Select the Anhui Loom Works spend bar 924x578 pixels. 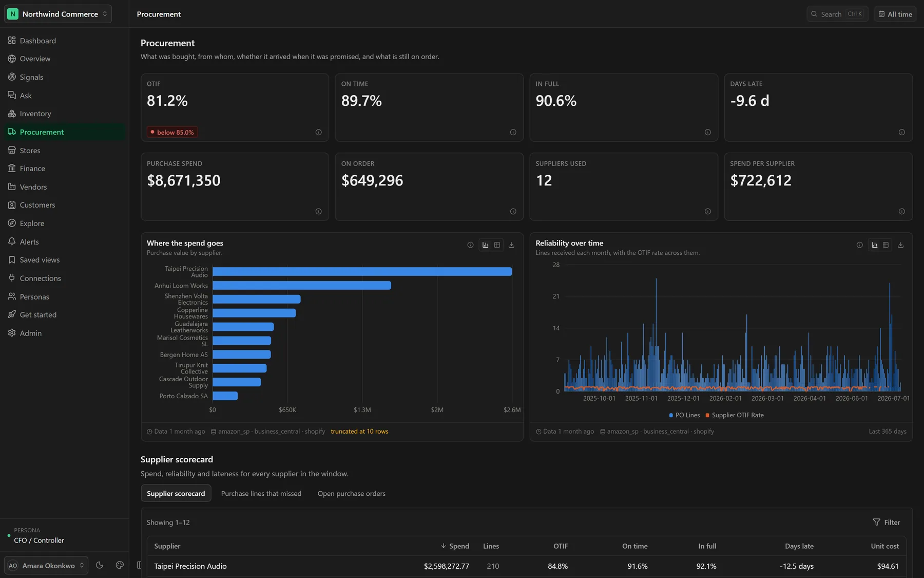tap(302, 285)
